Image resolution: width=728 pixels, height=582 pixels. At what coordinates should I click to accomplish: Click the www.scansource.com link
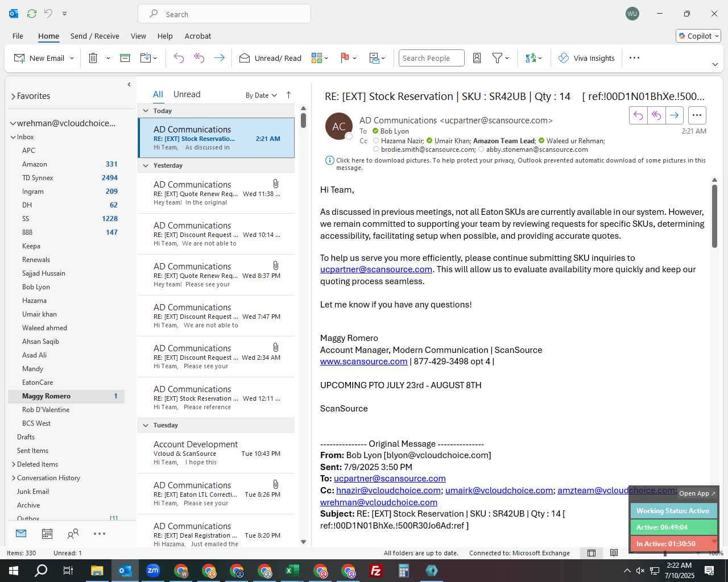[x=363, y=361]
